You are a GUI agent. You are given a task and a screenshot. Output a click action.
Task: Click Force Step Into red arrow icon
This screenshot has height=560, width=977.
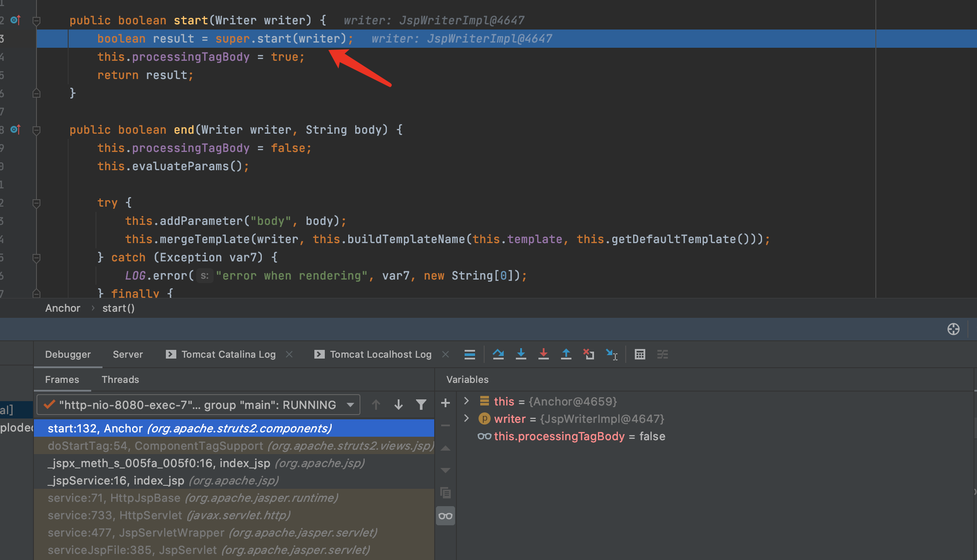point(544,355)
